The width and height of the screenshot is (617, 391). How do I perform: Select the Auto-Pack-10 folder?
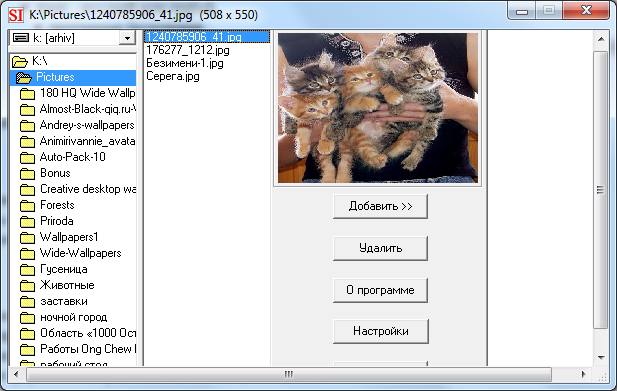[x=73, y=157]
